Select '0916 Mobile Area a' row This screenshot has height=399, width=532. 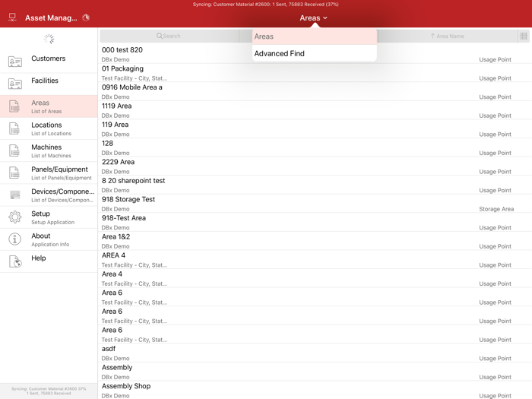tap(315, 91)
